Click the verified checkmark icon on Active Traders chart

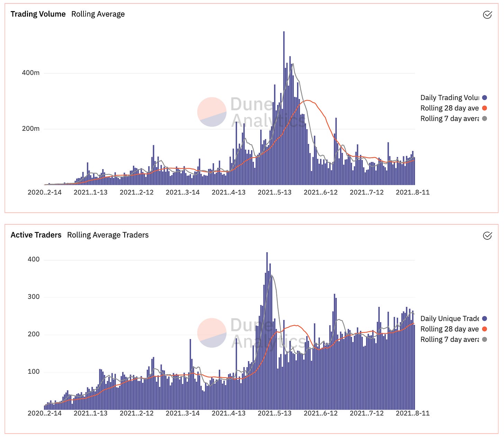[x=487, y=236]
